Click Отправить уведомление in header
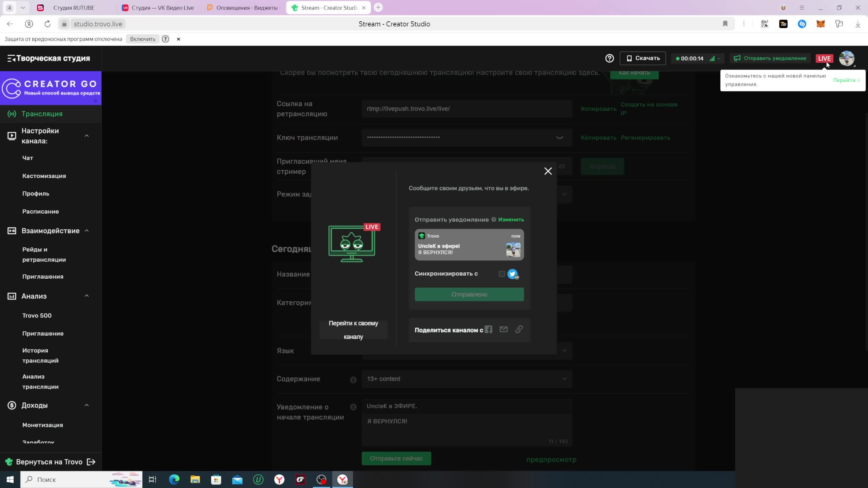Screen dimensions: 868x488 770,58
